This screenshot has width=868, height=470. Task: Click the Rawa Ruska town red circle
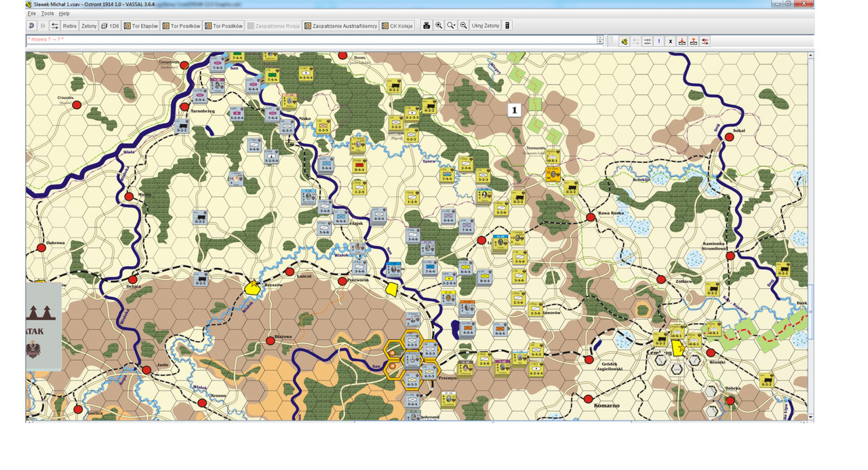[x=591, y=217]
